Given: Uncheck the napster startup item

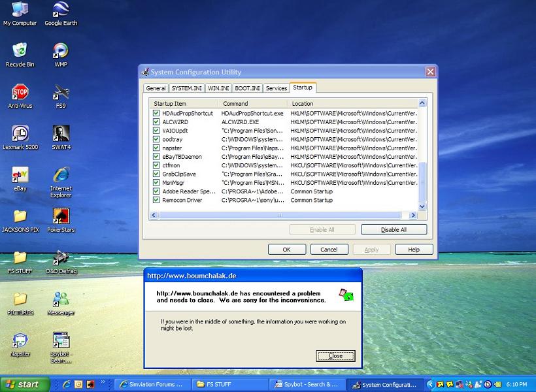Looking at the screenshot, I should [156, 148].
